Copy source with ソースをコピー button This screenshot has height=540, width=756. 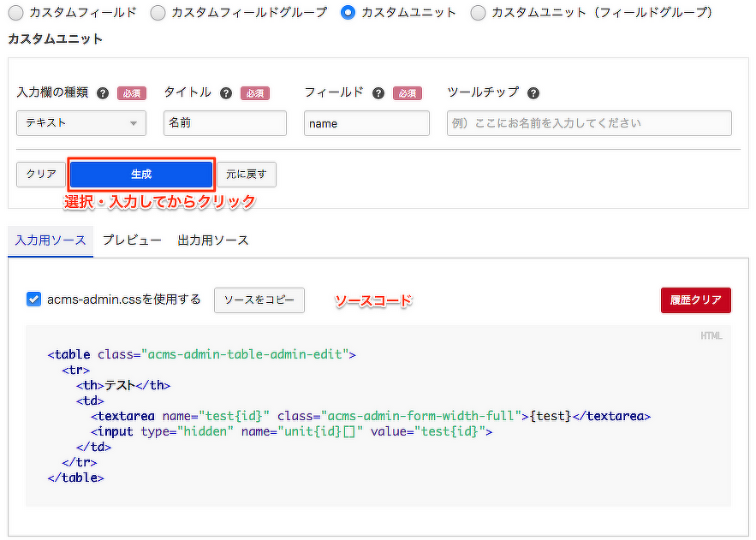point(259,300)
